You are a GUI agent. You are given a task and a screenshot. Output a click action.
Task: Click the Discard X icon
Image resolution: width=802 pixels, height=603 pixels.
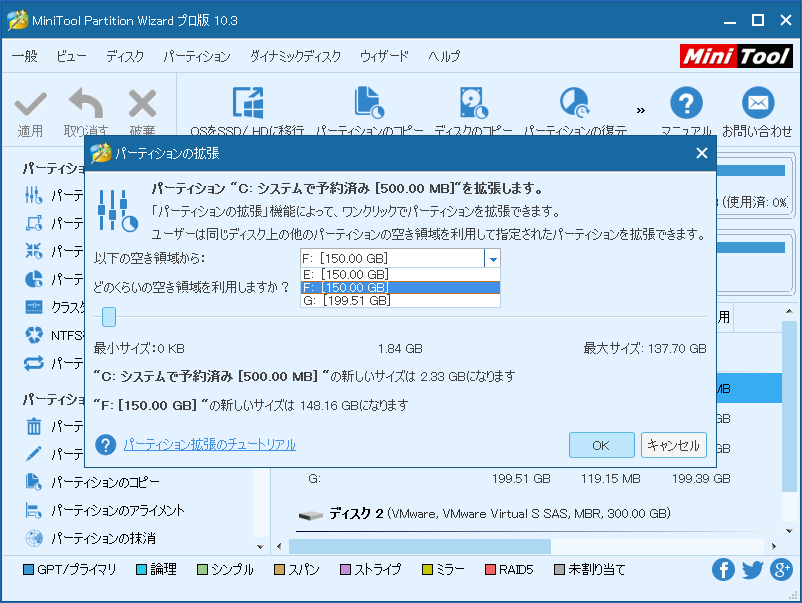pos(142,104)
